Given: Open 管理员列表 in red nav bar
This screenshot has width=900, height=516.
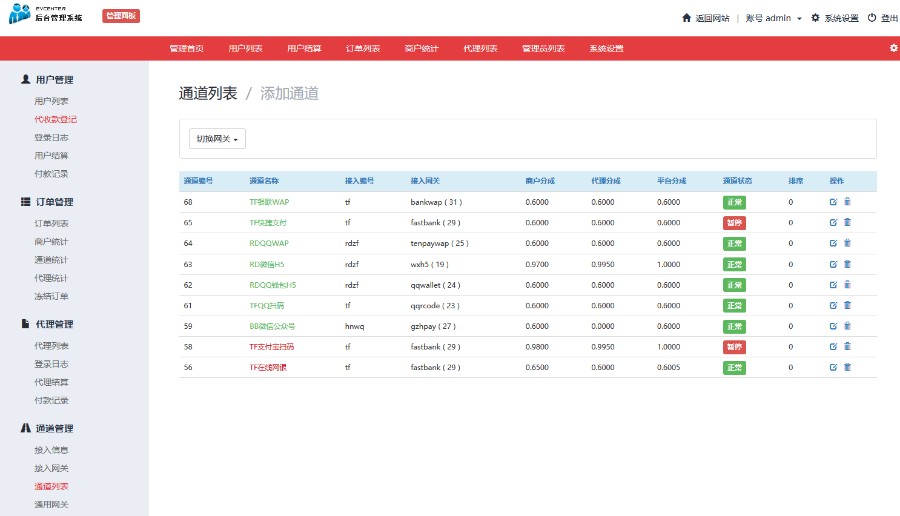Looking at the screenshot, I should click(543, 48).
